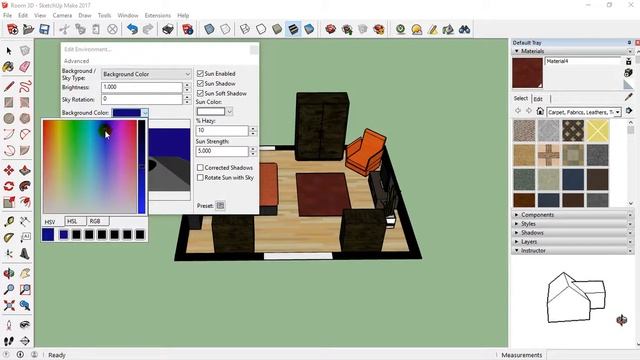Click the Save floppy disk icon
The height and width of the screenshot is (360, 640).
coord(44,29)
